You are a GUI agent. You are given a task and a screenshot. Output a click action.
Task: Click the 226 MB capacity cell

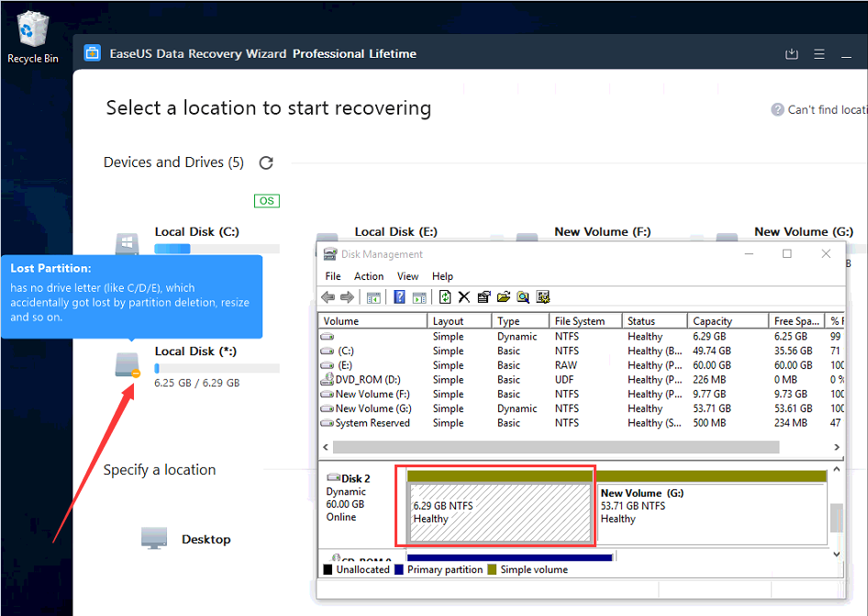click(709, 379)
